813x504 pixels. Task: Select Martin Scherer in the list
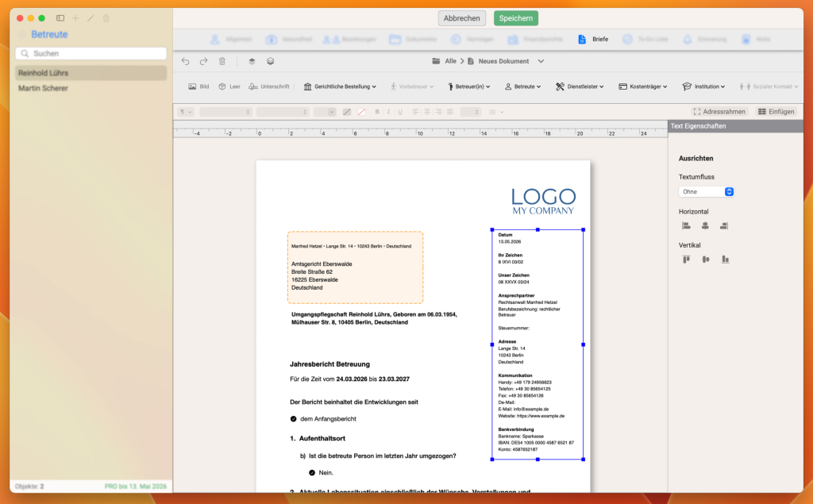click(43, 88)
